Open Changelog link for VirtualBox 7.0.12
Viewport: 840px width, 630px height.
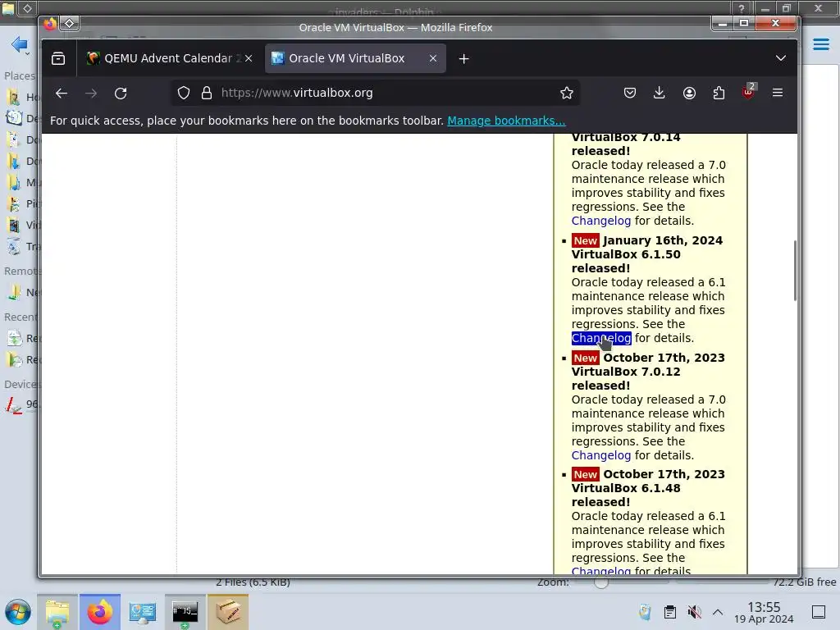pyautogui.click(x=601, y=455)
